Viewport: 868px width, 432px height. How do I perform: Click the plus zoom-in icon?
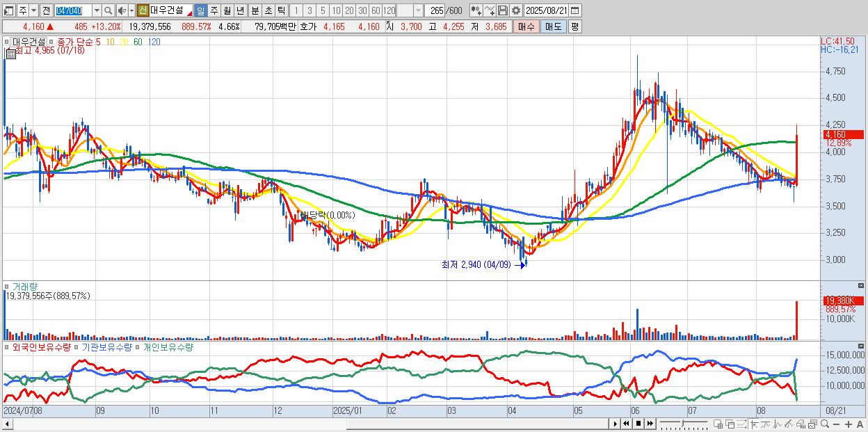tap(848, 424)
